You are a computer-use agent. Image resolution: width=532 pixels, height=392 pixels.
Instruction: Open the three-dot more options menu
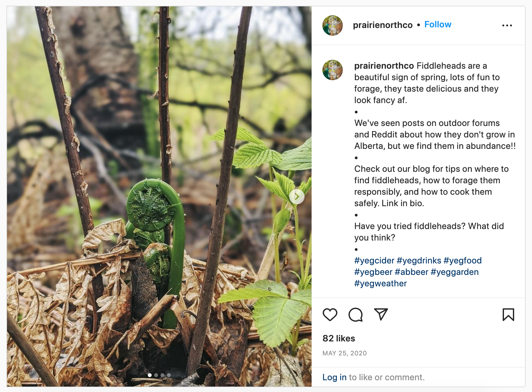coord(507,25)
